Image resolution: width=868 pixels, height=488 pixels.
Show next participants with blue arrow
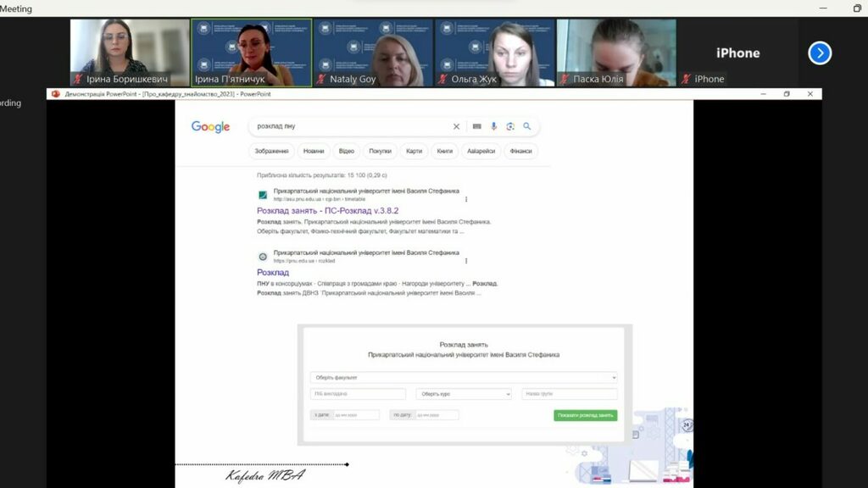click(819, 53)
